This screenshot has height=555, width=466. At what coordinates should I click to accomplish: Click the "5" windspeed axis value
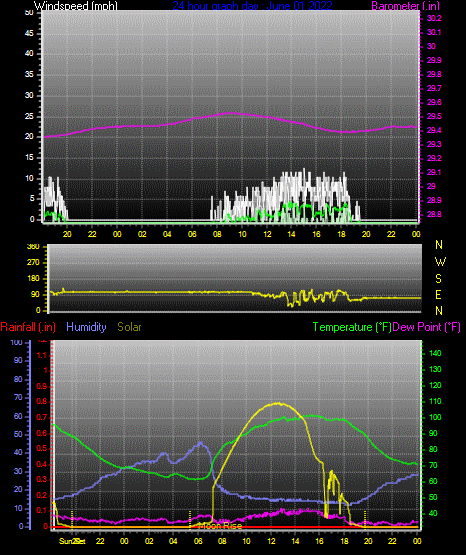[32, 199]
